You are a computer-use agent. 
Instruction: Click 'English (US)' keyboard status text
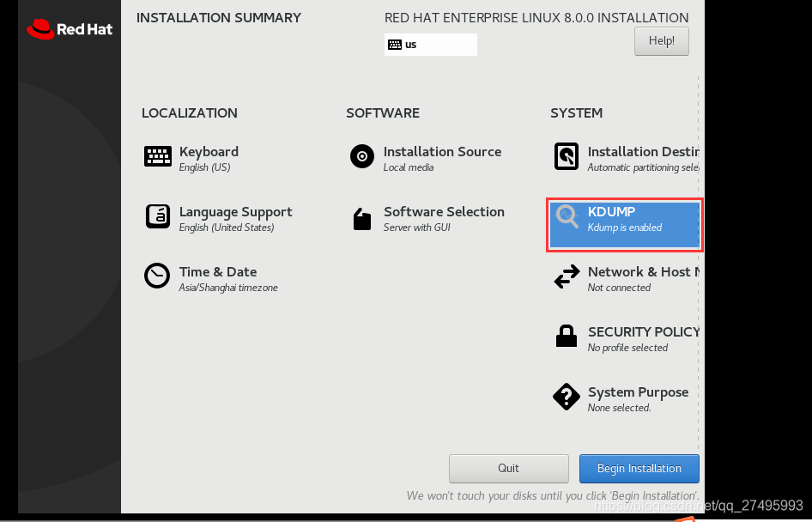204,167
